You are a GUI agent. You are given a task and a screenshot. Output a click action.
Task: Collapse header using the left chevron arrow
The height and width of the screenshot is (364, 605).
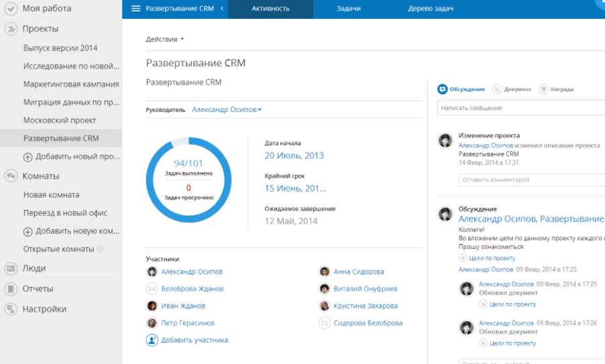(x=222, y=9)
